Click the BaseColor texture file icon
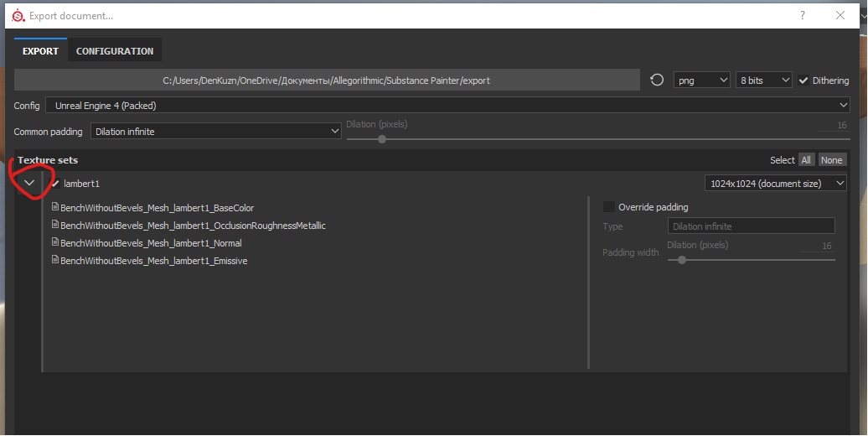The width and height of the screenshot is (868, 436). click(x=54, y=206)
